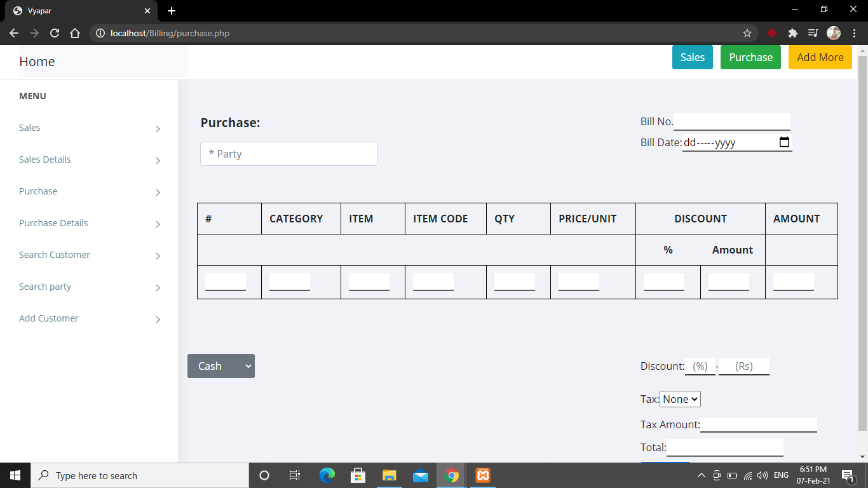The image size is (868, 488).
Task: Click the Item input in table row
Action: tap(369, 282)
